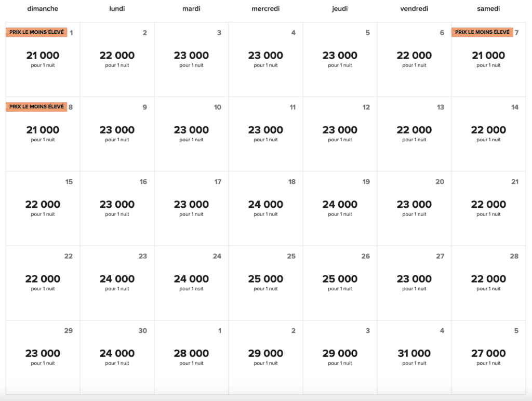Pick day 16 under lundi

pos(117,208)
